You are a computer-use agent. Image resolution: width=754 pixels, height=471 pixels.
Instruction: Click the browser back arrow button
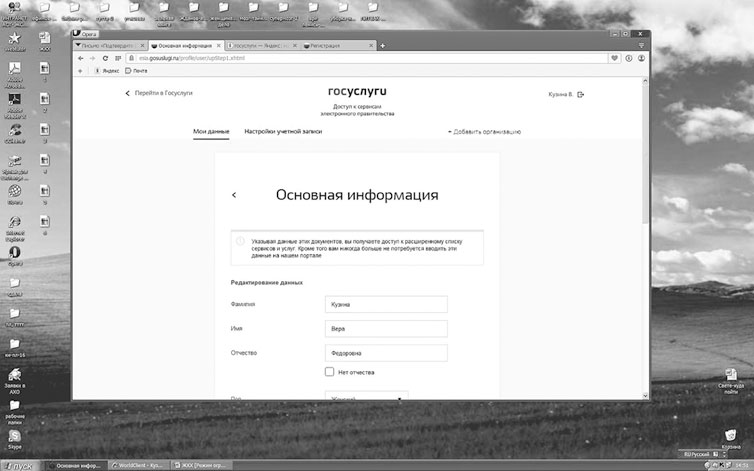80,58
